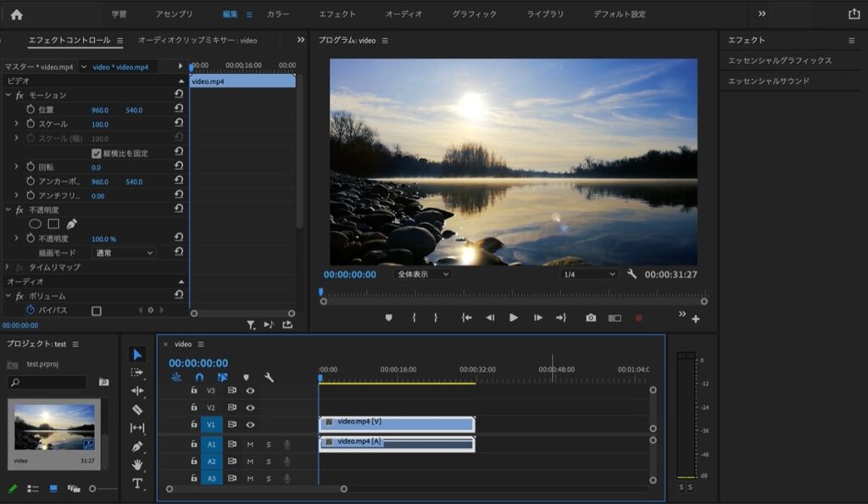The image size is (868, 504).
Task: Click project search field
Action: pos(47,382)
